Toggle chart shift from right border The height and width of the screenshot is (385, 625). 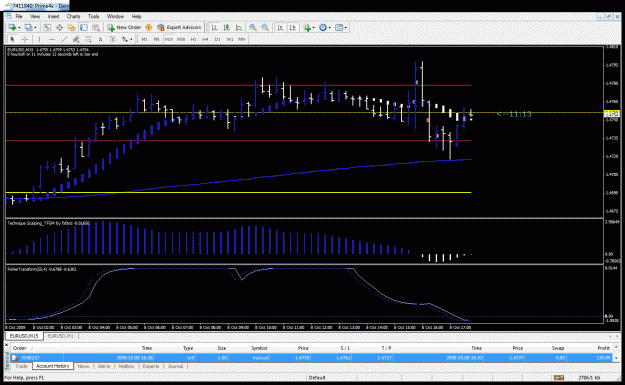click(293, 27)
